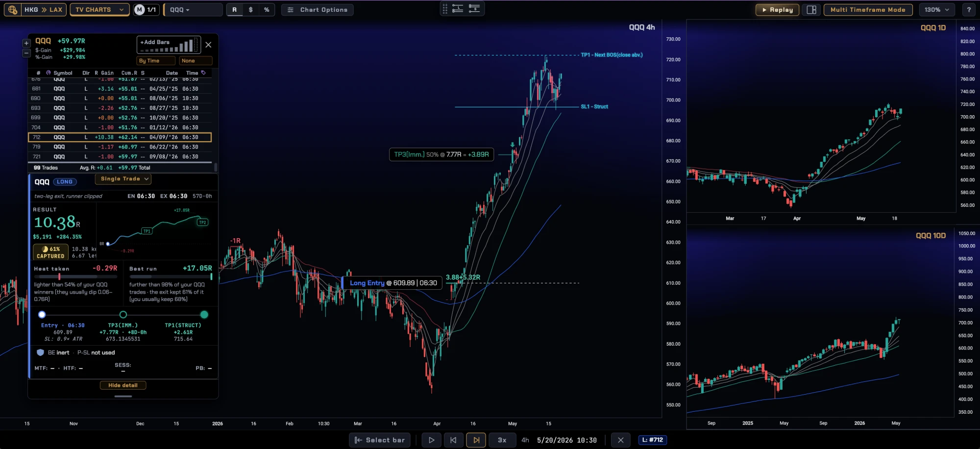
Task: Open the globe-clock session icon
Action: 13,10
